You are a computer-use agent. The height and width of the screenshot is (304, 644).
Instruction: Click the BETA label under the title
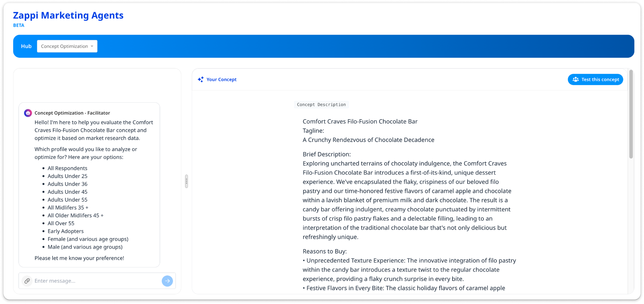[19, 25]
